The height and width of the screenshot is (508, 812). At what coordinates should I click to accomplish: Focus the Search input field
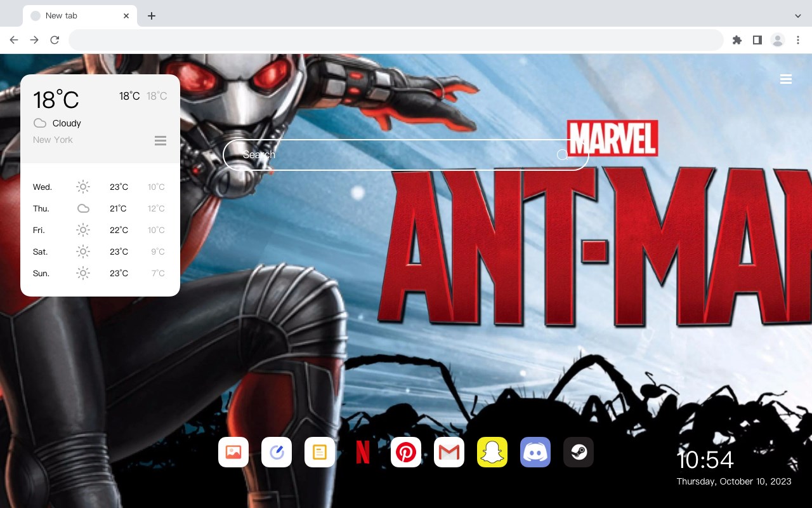pos(406,155)
